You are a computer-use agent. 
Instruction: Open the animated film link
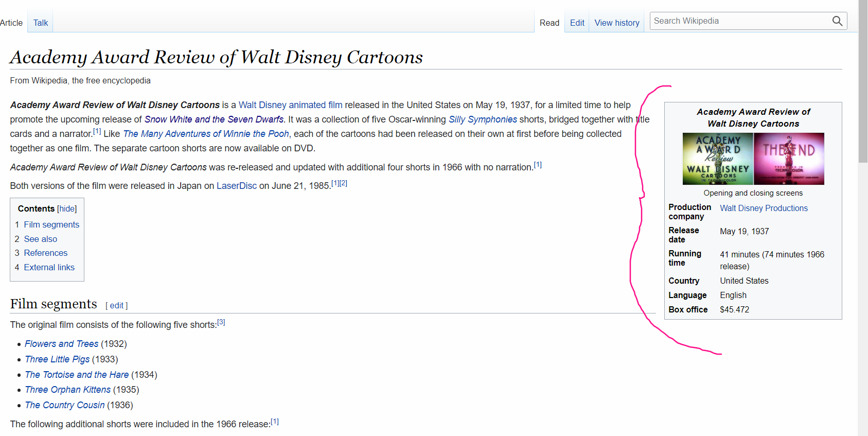pyautogui.click(x=315, y=105)
